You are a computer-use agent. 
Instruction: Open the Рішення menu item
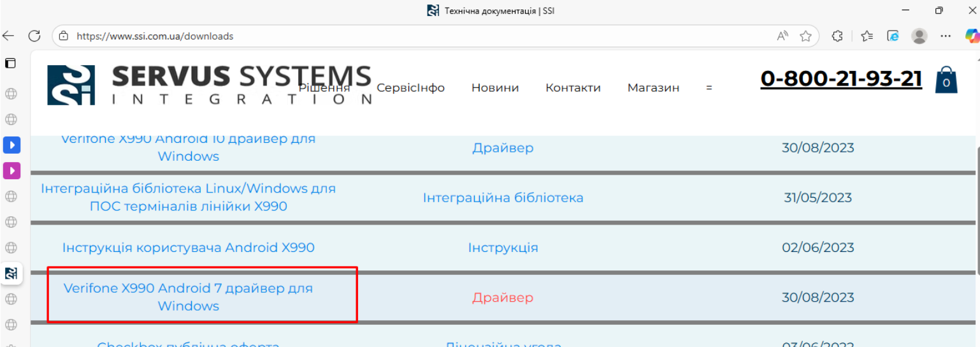324,88
